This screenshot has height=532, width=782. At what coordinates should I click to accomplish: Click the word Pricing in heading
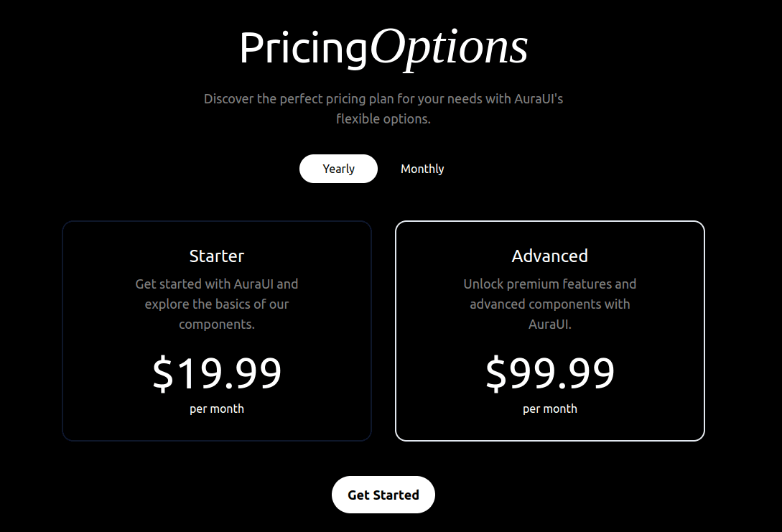click(303, 49)
